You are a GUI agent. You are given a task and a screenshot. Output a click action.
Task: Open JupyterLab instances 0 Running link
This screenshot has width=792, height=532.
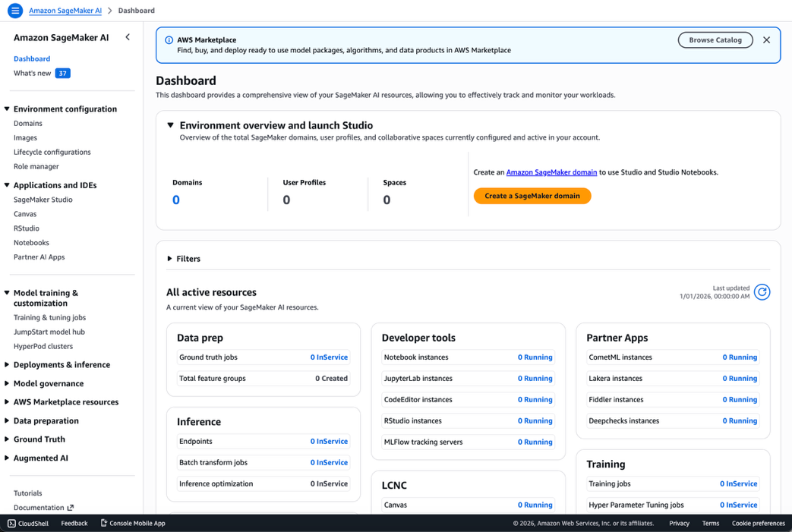(x=535, y=378)
